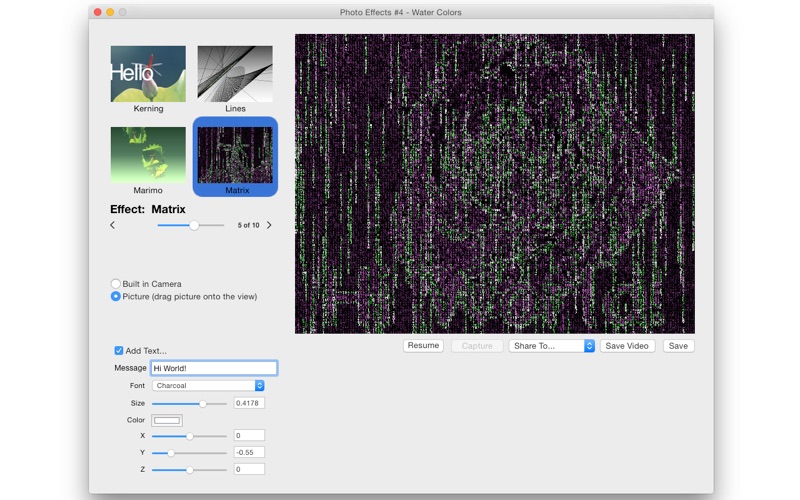The height and width of the screenshot is (500, 800).
Task: Select the Kerning effect thumbnail
Action: pos(148,74)
